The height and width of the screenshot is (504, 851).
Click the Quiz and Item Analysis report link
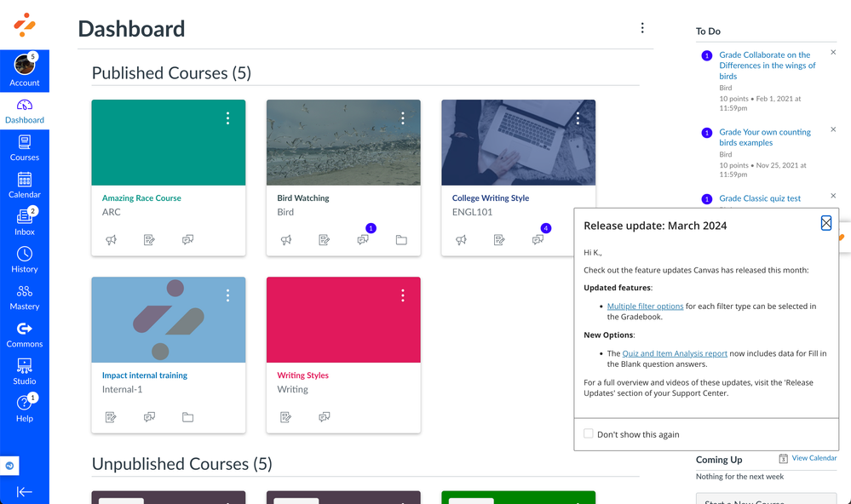[x=675, y=353]
